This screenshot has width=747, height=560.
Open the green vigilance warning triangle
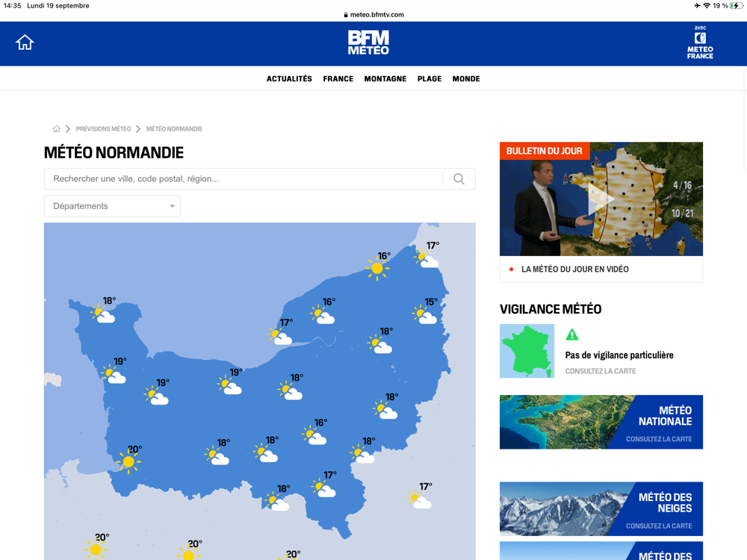pos(572,335)
